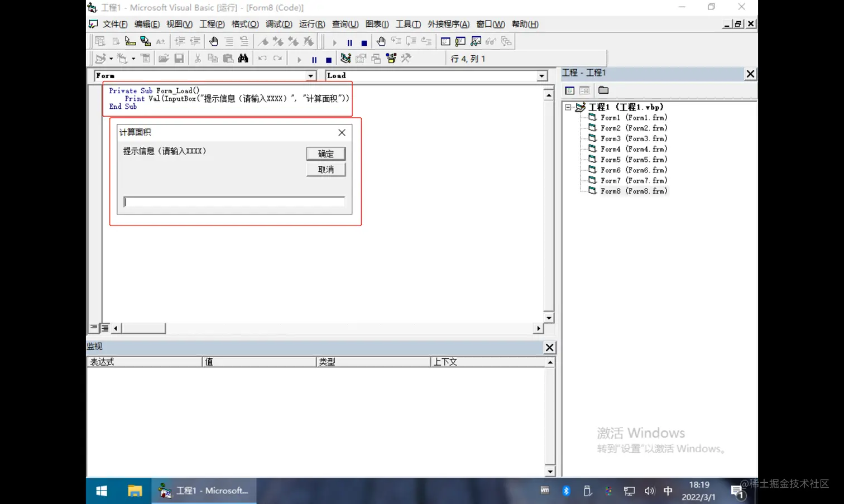Click the Quick Info toolbar icon
Screen dimensions: 844x504
[130, 41]
